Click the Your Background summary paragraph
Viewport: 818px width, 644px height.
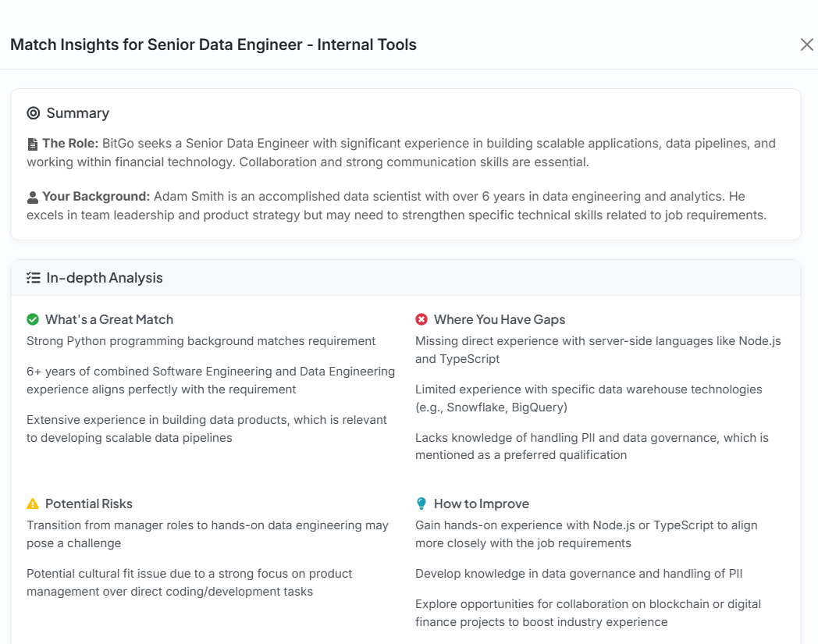tap(397, 205)
